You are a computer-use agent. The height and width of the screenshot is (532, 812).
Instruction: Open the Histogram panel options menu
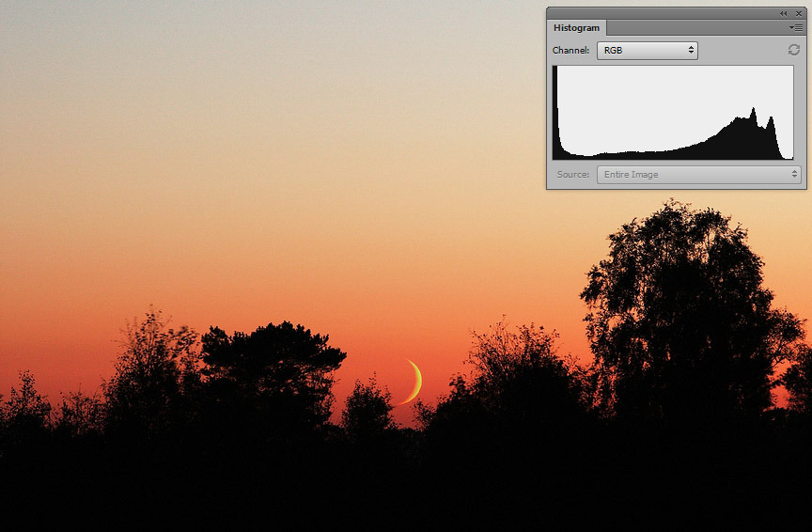(795, 27)
